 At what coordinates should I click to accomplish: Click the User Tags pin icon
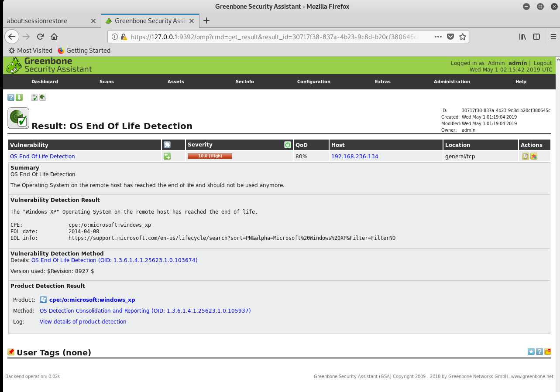click(11, 352)
